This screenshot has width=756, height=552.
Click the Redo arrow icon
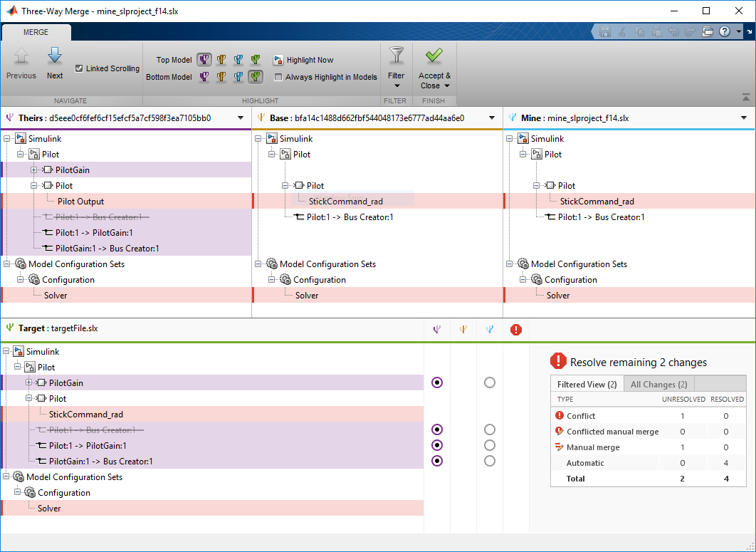(691, 32)
